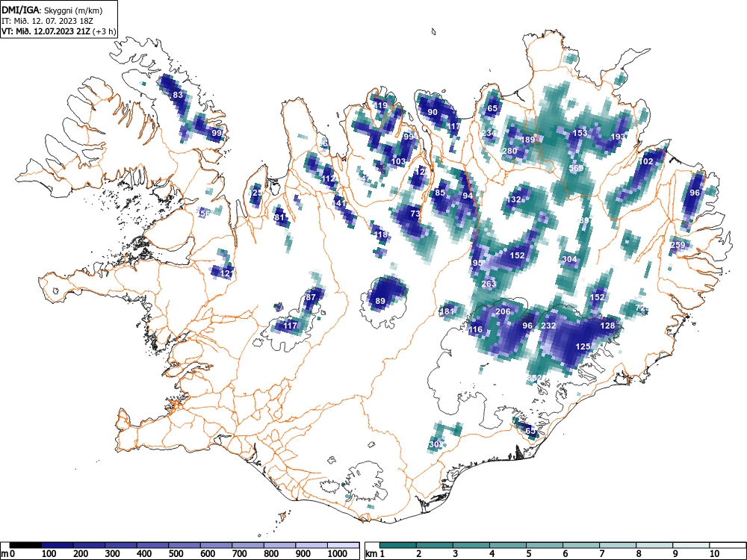Click the visibility value '141' on the map
The height and width of the screenshot is (560, 747).
tap(339, 203)
